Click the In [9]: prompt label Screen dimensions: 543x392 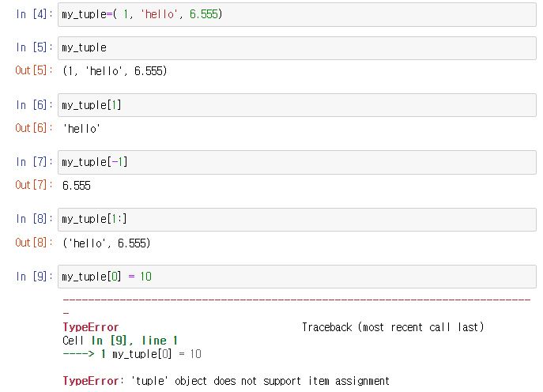pos(34,277)
